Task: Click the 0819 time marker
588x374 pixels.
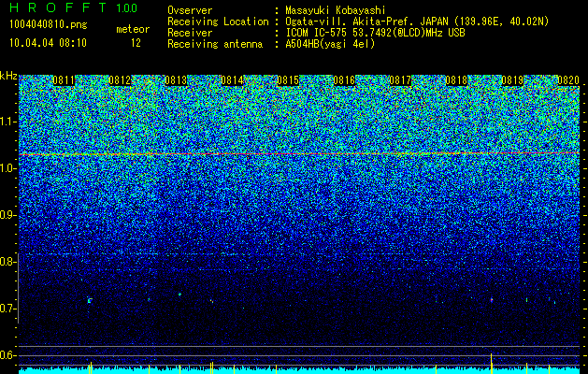Action: click(x=512, y=80)
